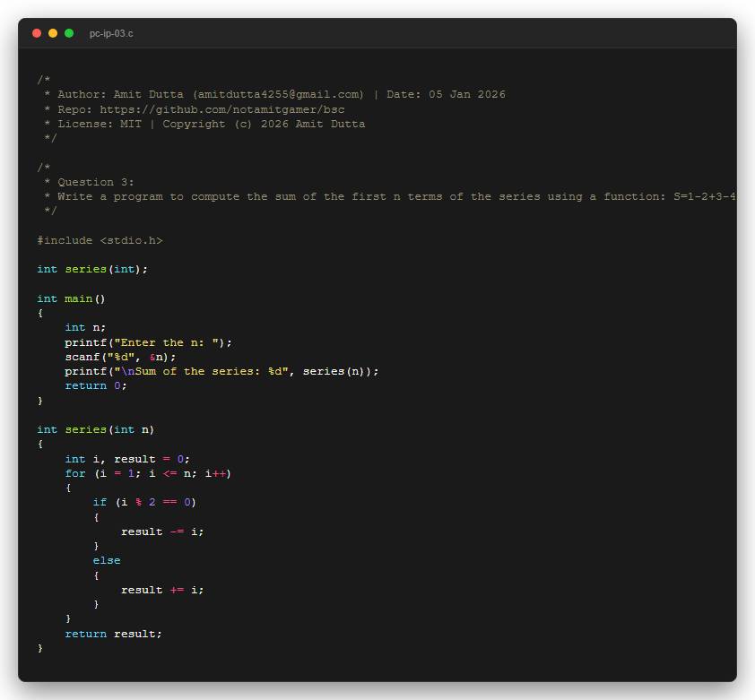Click the green maximize window button

click(x=69, y=33)
